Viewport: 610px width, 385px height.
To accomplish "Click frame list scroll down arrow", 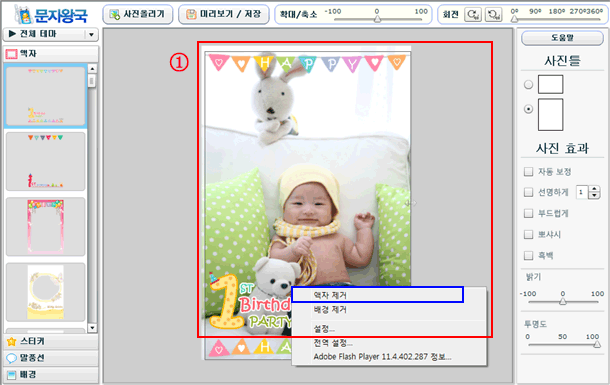I will point(92,328).
